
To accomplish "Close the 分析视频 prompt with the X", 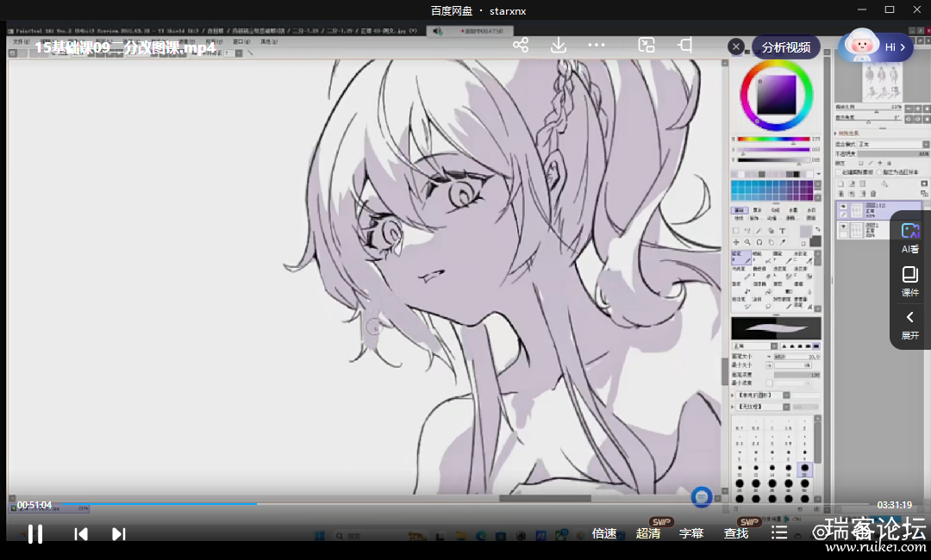I will tap(736, 47).
